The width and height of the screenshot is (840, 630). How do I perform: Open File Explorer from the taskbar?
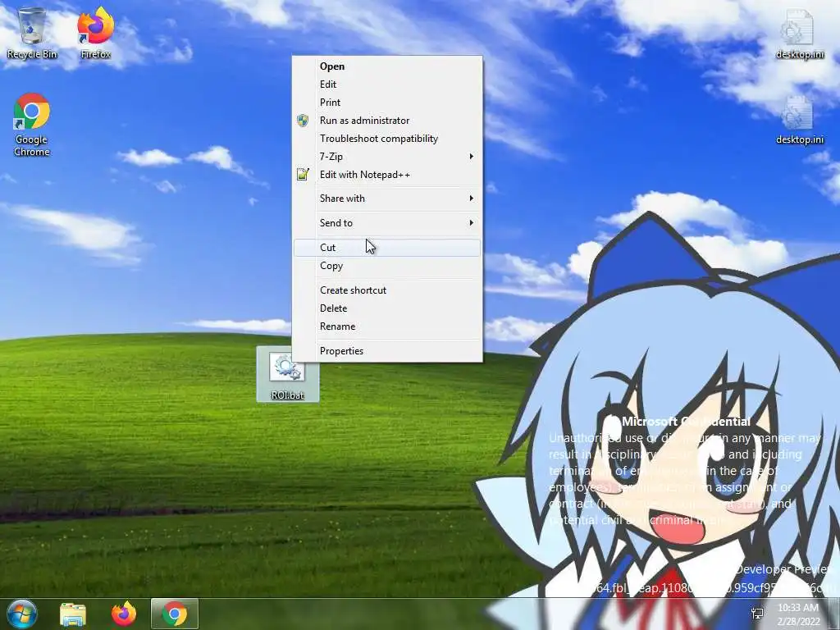coord(73,614)
